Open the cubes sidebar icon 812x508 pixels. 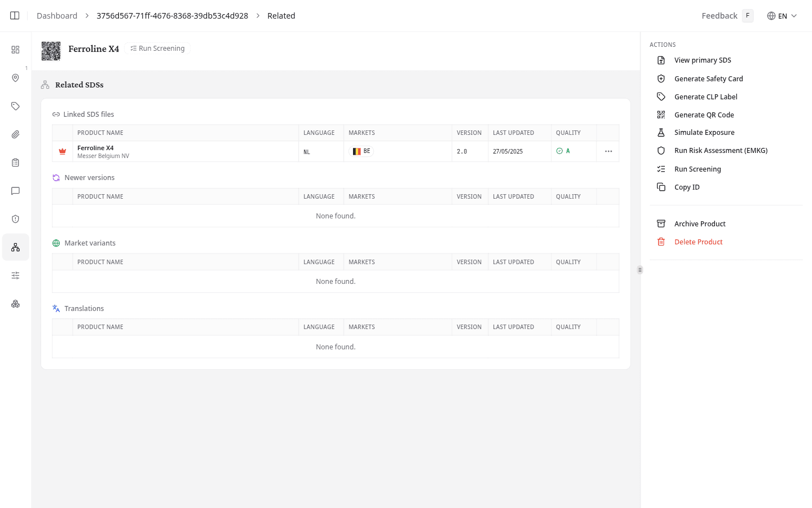pyautogui.click(x=15, y=304)
